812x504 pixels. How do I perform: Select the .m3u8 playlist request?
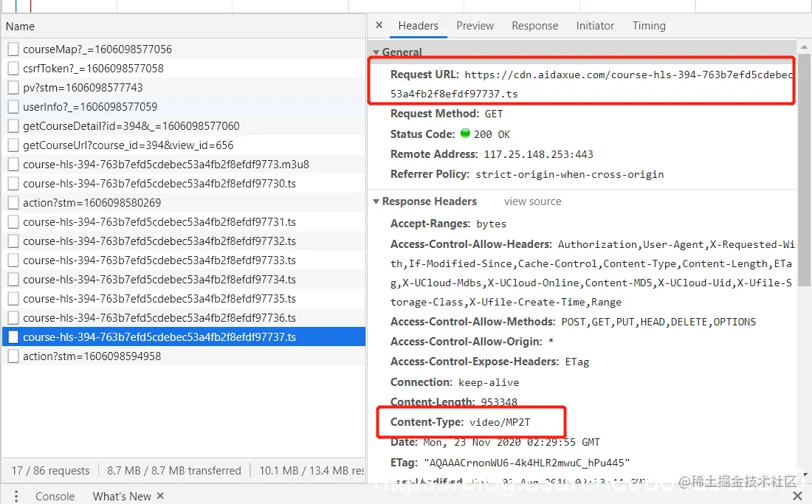click(184, 164)
